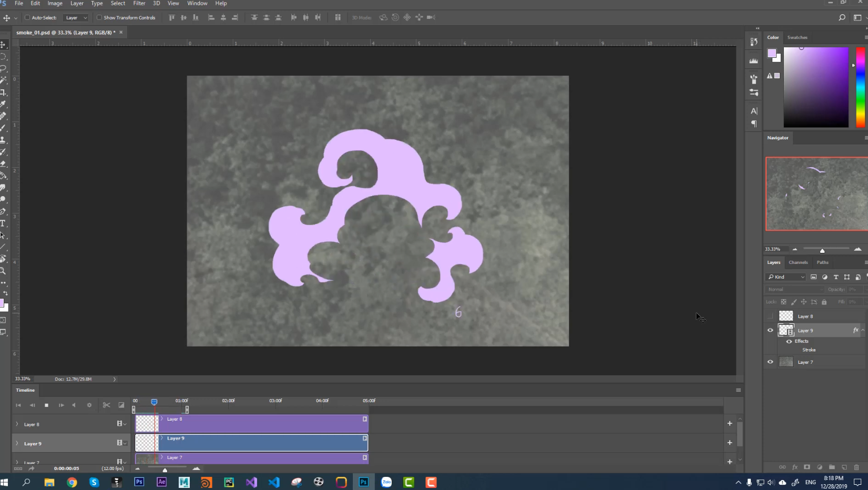The width and height of the screenshot is (868, 490).
Task: Hide Layer 9 with its eye icon
Action: tap(770, 330)
